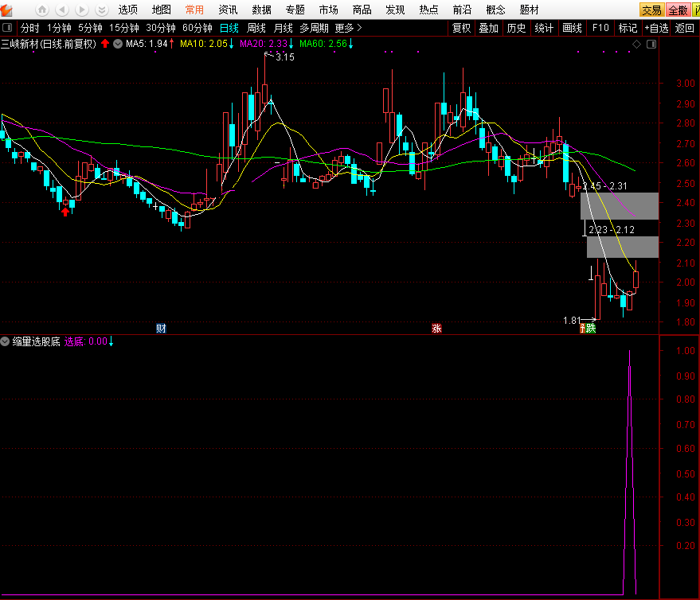700x600 pixels.
Task: Switch to 5分钟 chart period
Action: click(90, 28)
